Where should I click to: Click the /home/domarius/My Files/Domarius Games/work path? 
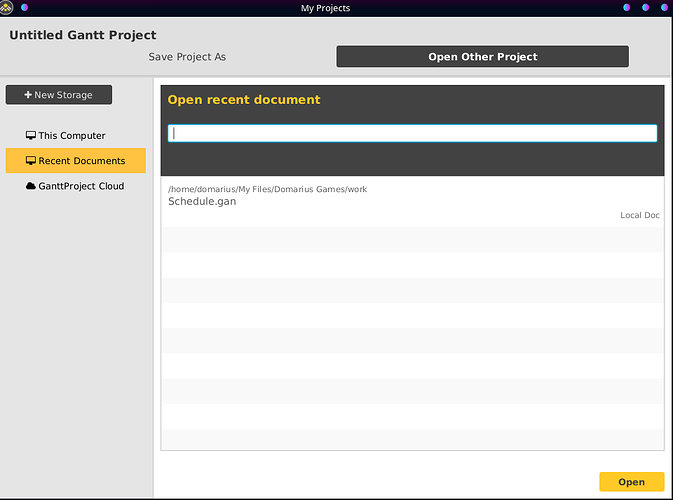coord(267,189)
